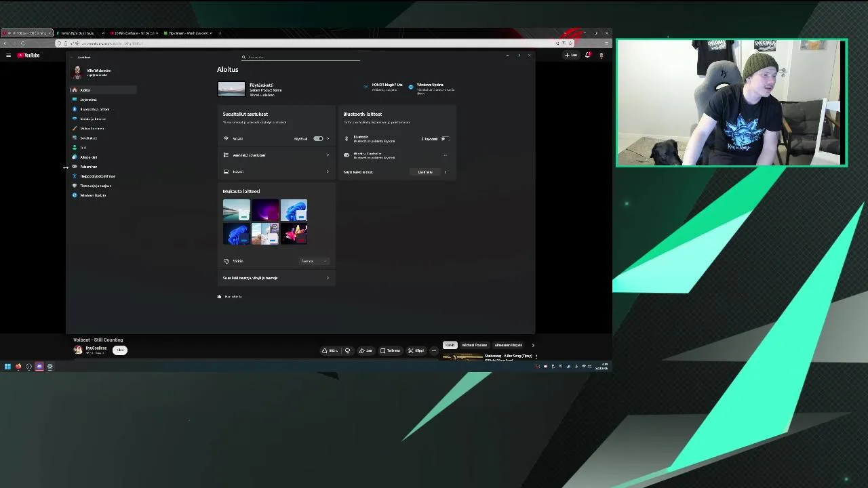
Task: Click browser reload button
Action: tap(22, 43)
